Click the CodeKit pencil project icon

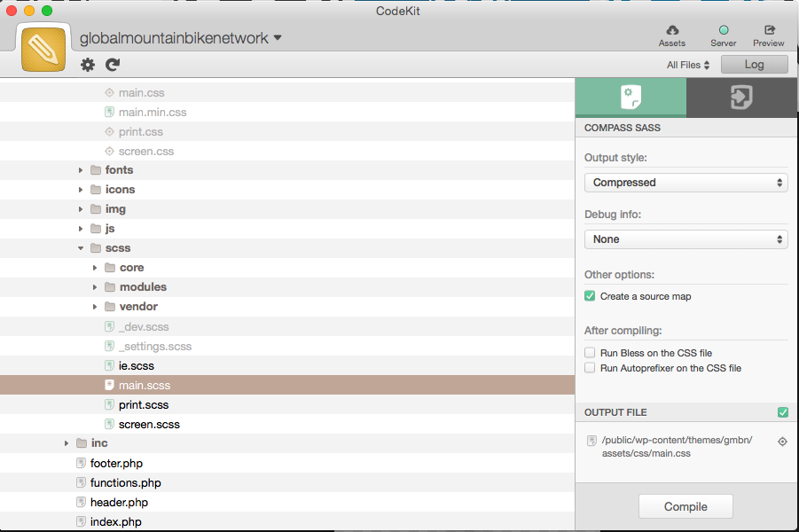43,50
